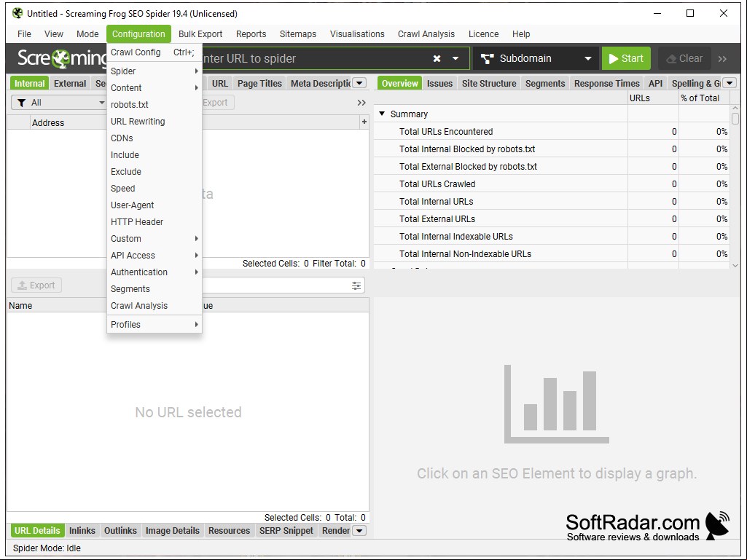
Task: Expand the Content submenu
Action: click(x=155, y=87)
